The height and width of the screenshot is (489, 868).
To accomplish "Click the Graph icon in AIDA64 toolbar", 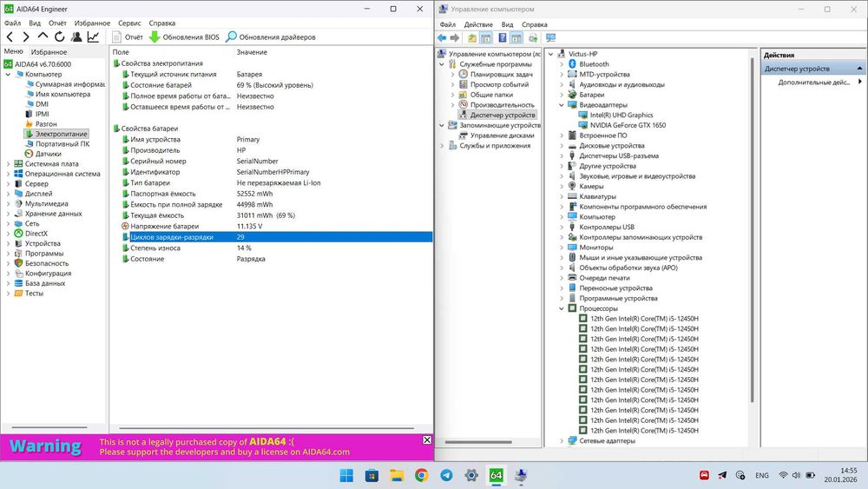I will (93, 37).
